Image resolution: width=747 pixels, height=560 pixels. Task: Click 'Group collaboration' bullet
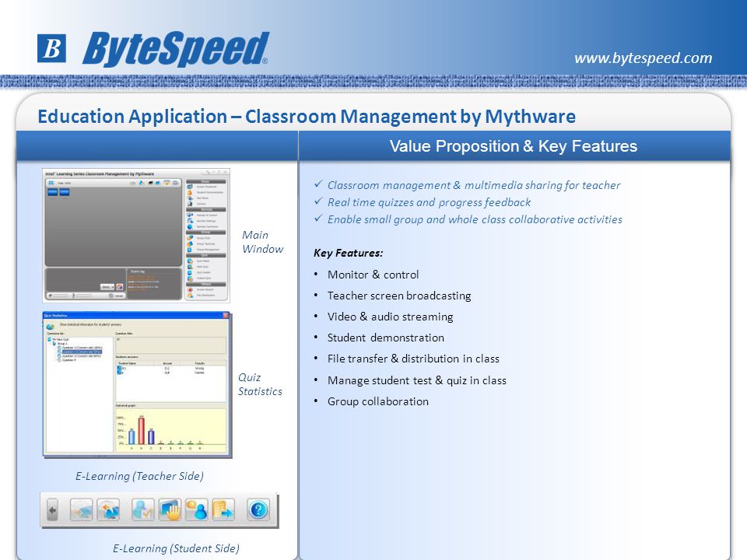378,401
